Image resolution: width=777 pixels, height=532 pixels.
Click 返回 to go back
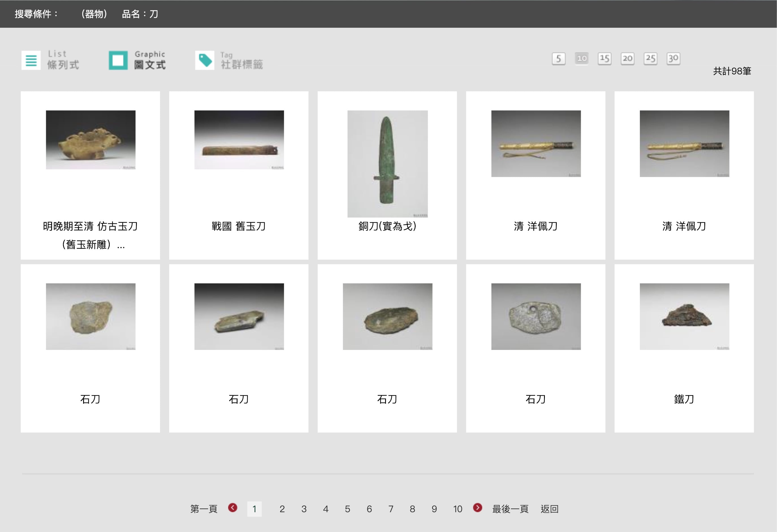(x=550, y=509)
